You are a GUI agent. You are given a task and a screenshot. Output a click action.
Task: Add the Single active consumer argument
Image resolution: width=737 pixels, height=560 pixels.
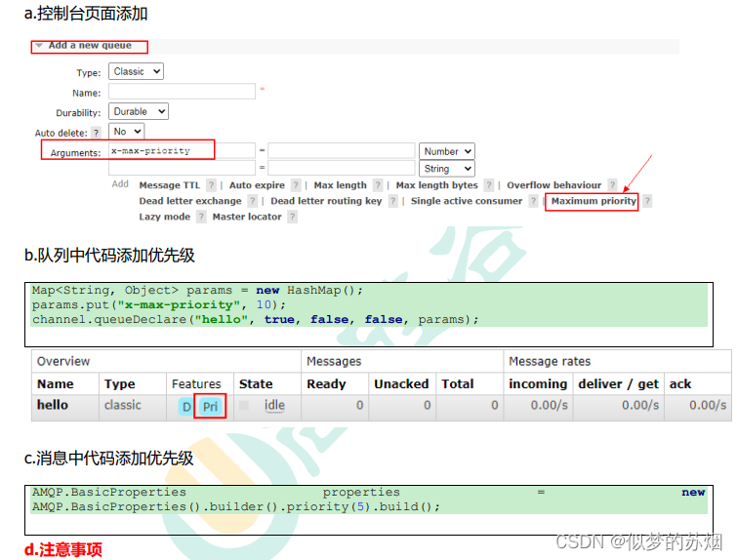pyautogui.click(x=467, y=201)
